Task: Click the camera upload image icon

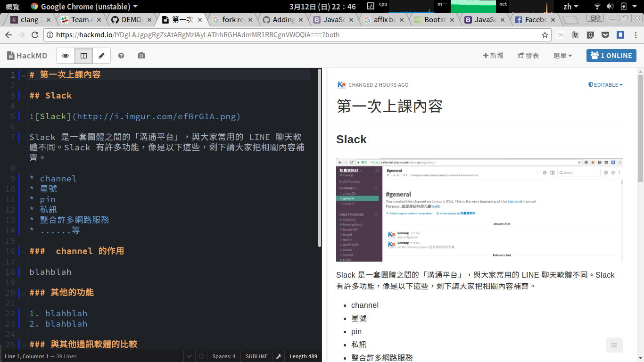Action: (141, 56)
